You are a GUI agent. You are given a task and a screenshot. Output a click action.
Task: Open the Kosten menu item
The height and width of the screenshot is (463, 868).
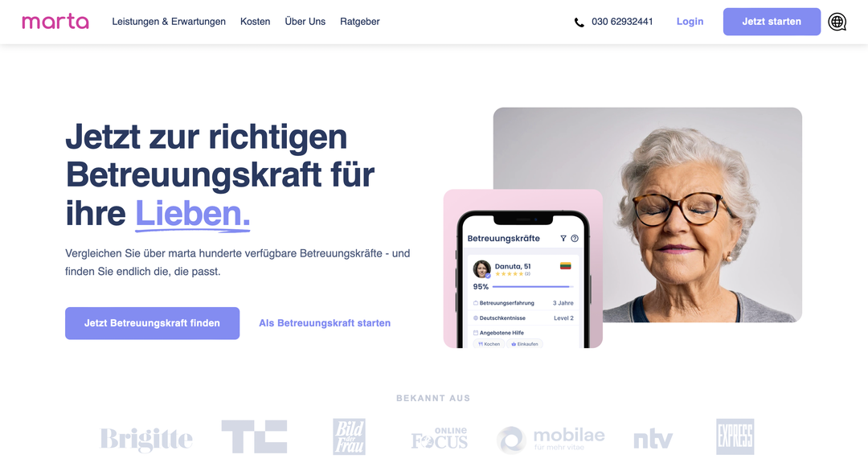coord(256,22)
